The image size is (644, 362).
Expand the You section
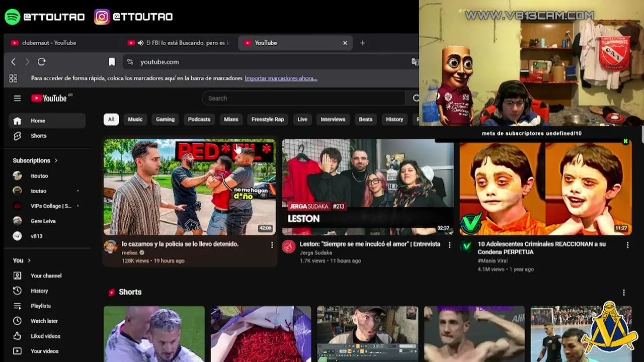(22, 260)
